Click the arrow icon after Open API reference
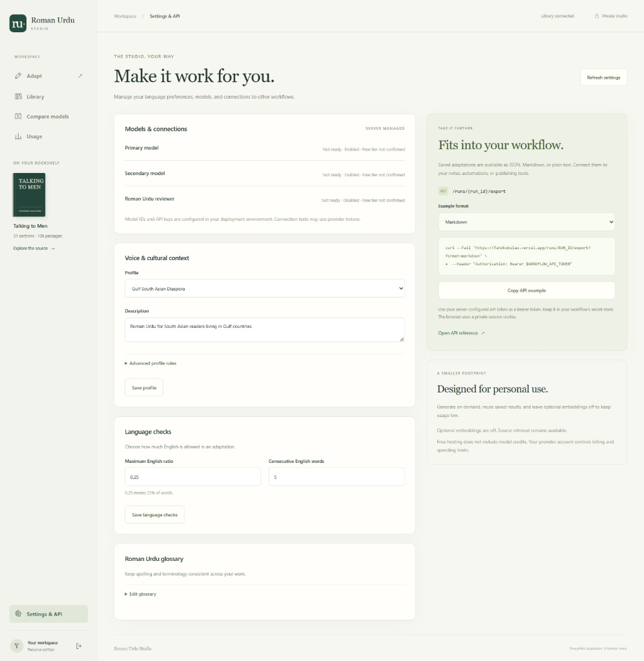This screenshot has height=661, width=644. [483, 333]
